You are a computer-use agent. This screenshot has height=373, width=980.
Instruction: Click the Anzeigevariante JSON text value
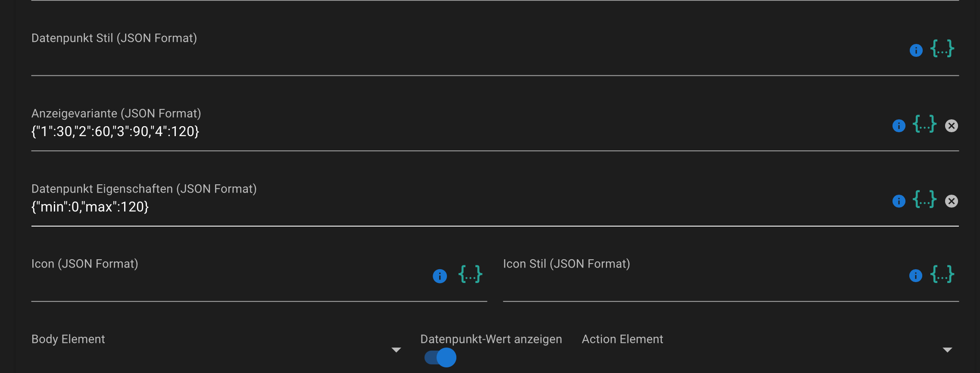click(115, 131)
